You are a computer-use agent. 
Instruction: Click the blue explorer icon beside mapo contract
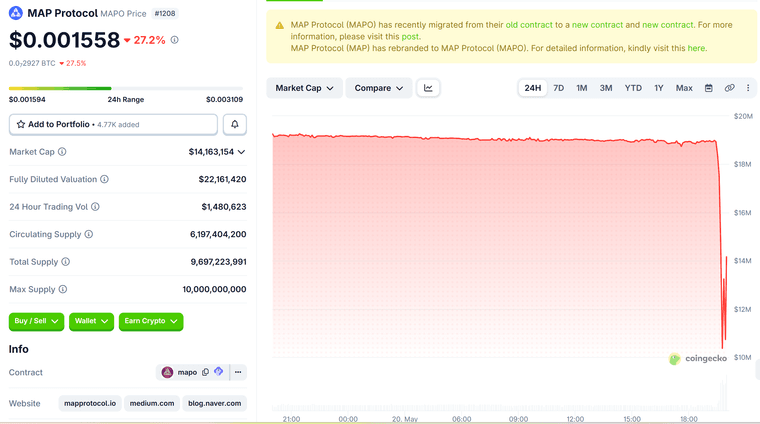point(219,372)
